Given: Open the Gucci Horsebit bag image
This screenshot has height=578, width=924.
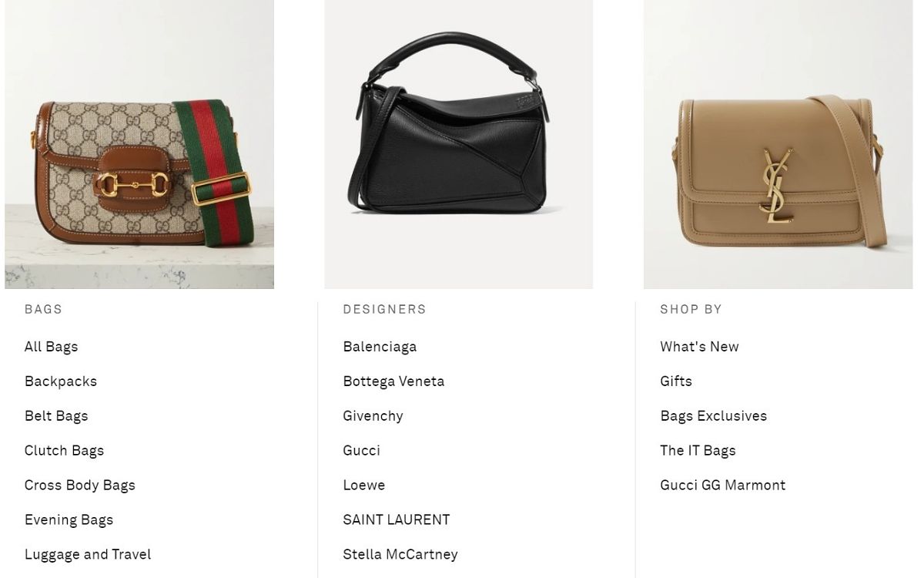Looking at the screenshot, I should pos(139,144).
